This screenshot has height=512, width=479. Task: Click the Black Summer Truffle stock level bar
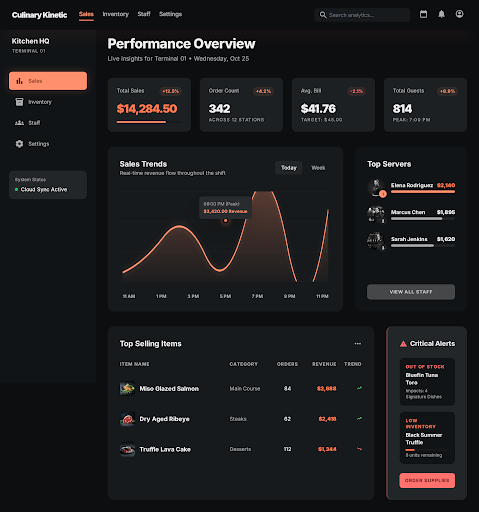427,450
